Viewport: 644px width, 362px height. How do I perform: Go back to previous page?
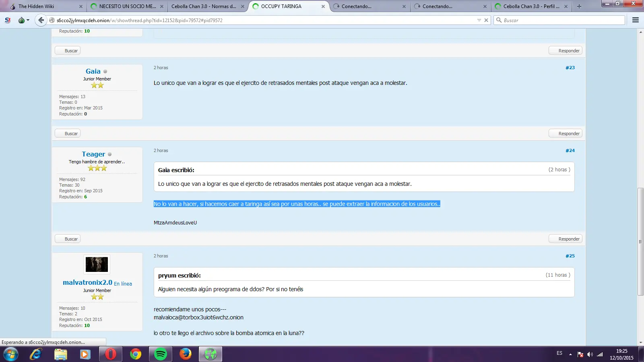tap(41, 20)
